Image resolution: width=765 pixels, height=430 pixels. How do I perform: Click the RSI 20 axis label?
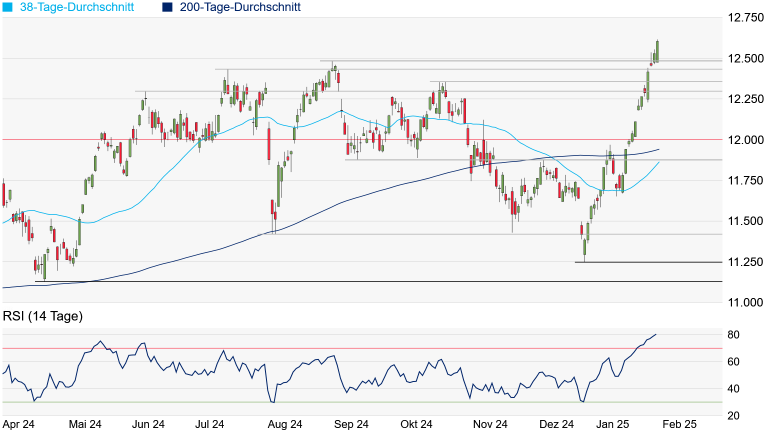click(733, 416)
